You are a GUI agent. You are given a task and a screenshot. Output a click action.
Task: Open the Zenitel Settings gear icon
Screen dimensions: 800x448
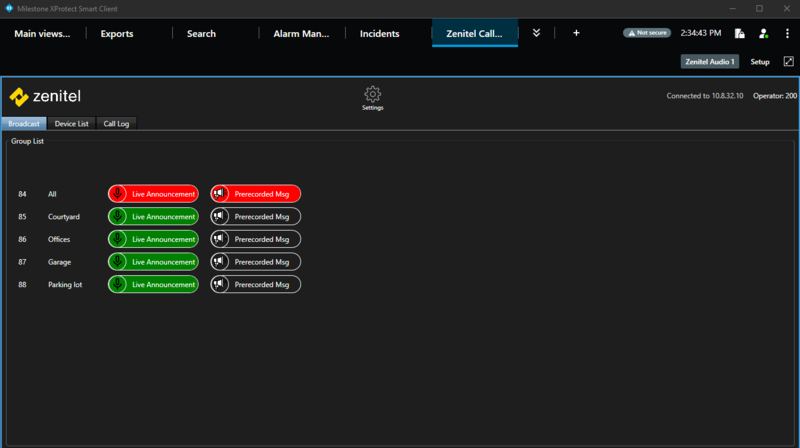pyautogui.click(x=372, y=94)
